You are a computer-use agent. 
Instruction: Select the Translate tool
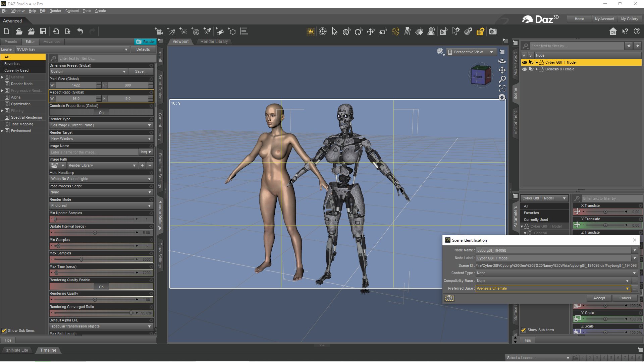[x=371, y=32]
